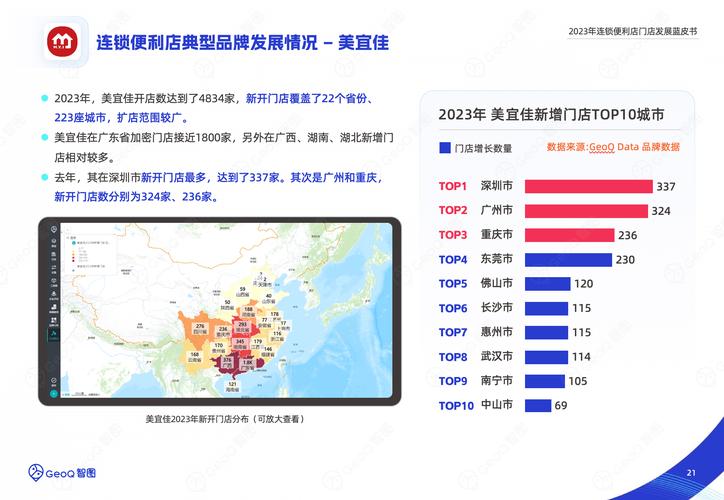Click the 50 陕西省 label on map

point(227,305)
